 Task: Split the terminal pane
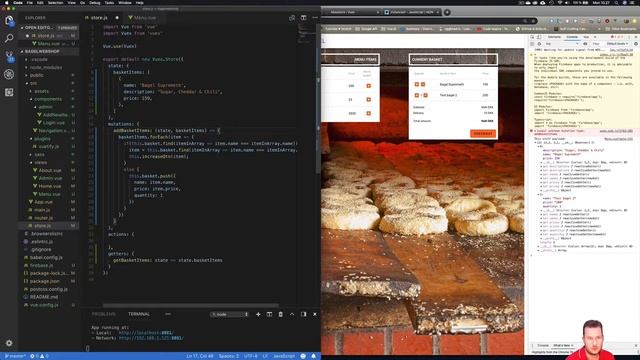point(269,314)
